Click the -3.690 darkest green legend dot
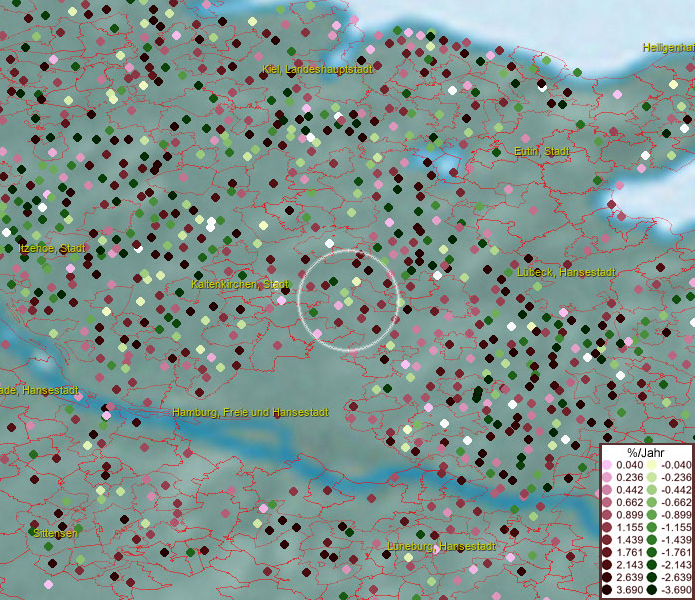Viewport: 695px width, 600px height. [652, 590]
